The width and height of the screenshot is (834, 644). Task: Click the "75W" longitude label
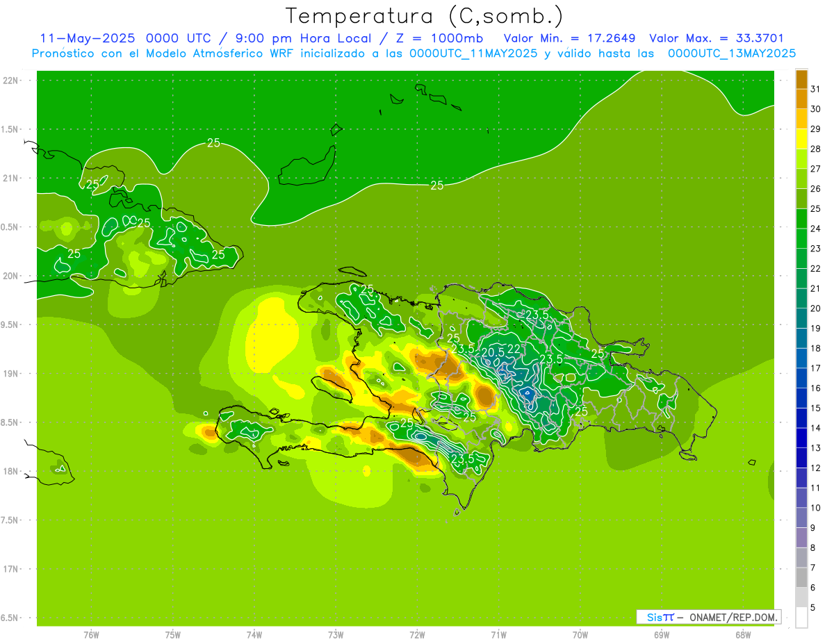172,635
